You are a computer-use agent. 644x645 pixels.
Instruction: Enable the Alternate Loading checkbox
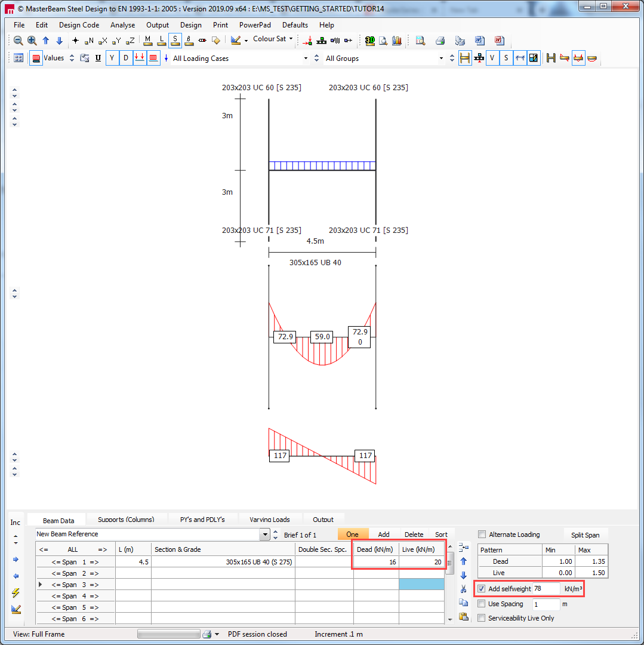pos(482,535)
